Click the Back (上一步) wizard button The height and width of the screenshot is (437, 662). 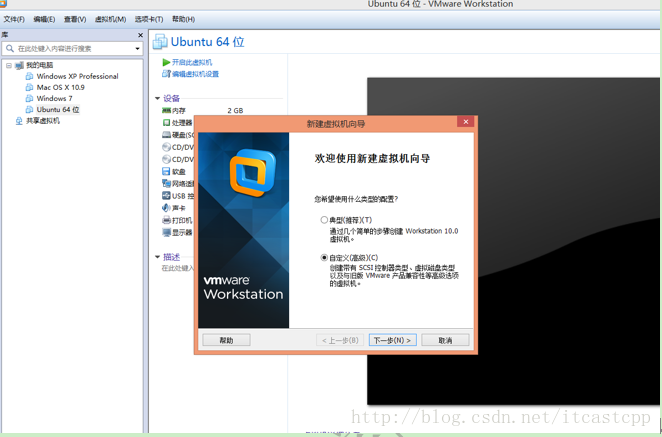coord(340,340)
